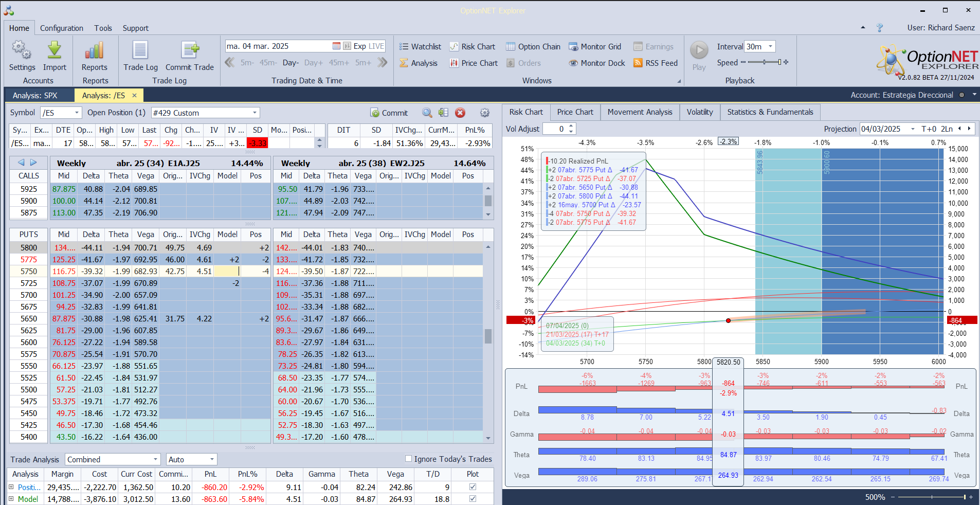980x505 pixels.
Task: Expand the Position row in Trade Analysis
Action: pos(11,486)
